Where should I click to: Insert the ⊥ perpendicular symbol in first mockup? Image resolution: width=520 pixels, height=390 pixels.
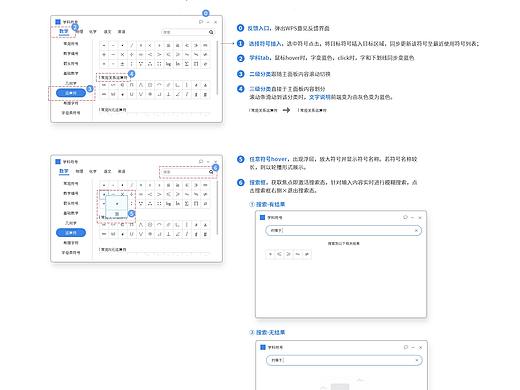pos(168,94)
